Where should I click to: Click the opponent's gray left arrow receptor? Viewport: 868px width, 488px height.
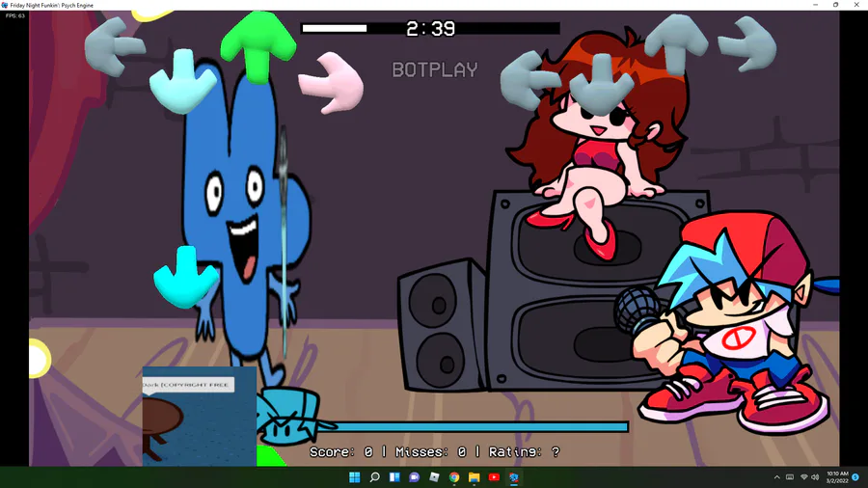(115, 46)
